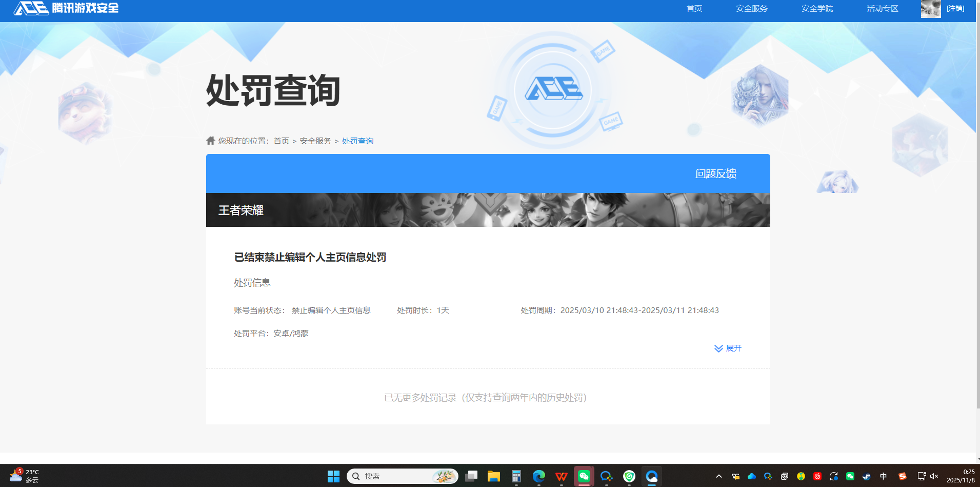Open the Windows Start menu
The image size is (980, 487).
click(x=333, y=476)
